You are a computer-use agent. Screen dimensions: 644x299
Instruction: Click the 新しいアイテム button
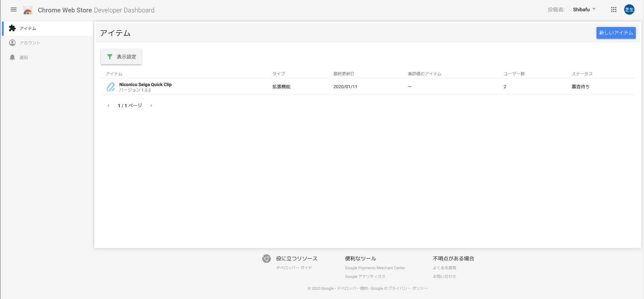point(616,33)
